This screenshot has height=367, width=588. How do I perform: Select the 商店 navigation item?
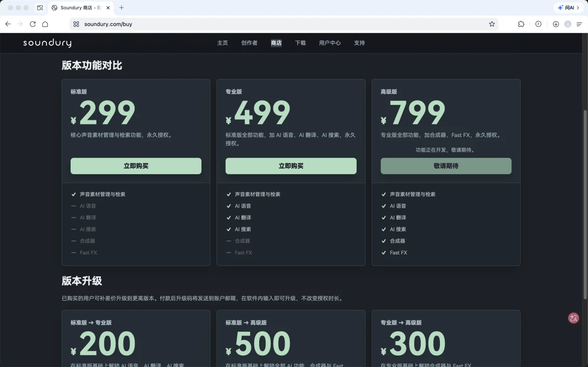(276, 43)
